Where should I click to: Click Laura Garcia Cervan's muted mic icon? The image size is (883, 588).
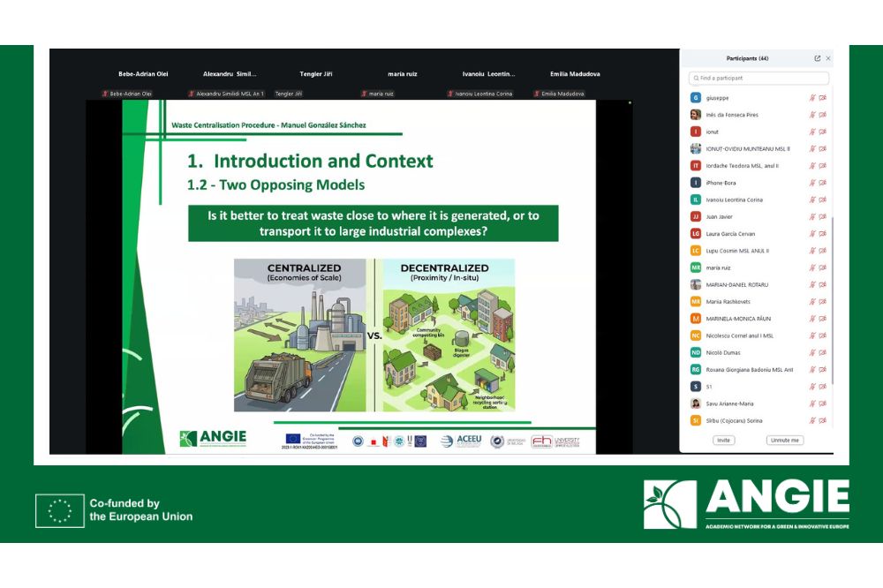[x=812, y=234]
